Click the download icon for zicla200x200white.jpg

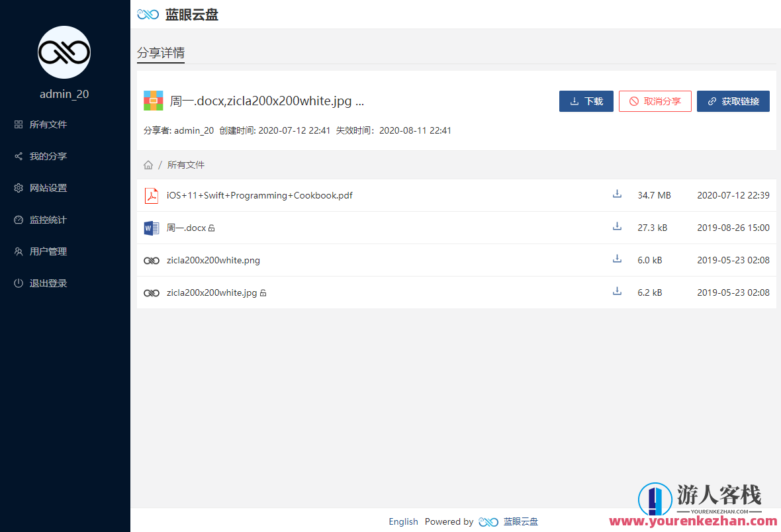pyautogui.click(x=617, y=291)
